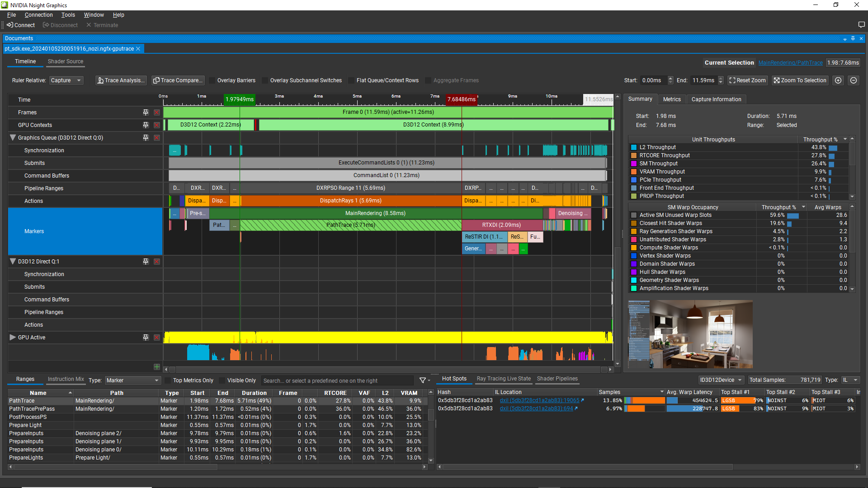Add a row with the green plus icon
Image resolution: width=868 pixels, height=488 pixels.
click(156, 367)
